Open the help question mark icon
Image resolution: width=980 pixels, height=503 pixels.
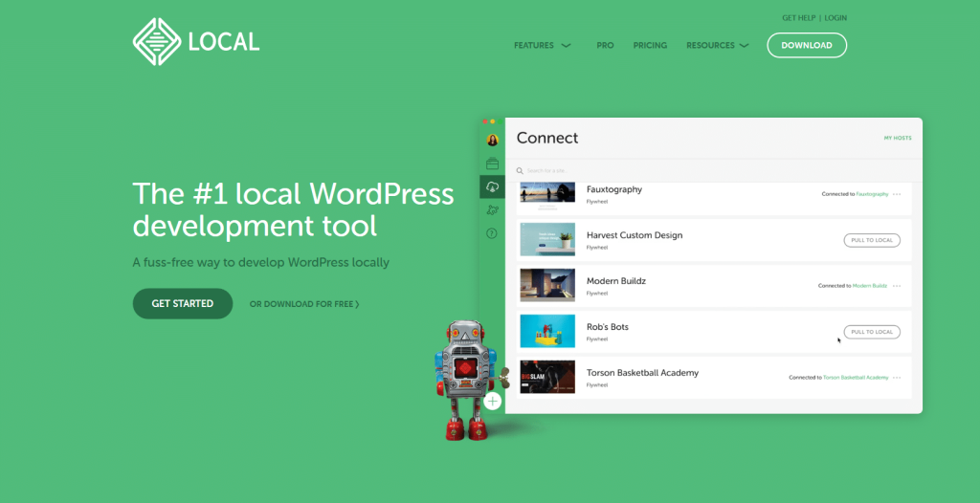492,233
